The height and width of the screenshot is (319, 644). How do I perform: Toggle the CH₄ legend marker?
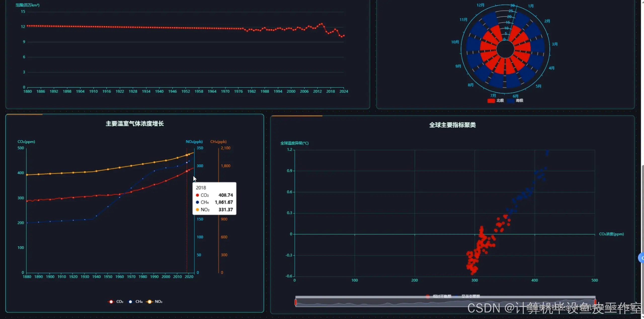coord(131,302)
